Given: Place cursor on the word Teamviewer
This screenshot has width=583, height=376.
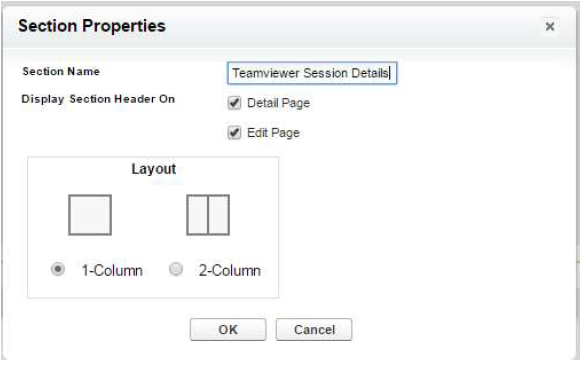Looking at the screenshot, I should 266,73.
